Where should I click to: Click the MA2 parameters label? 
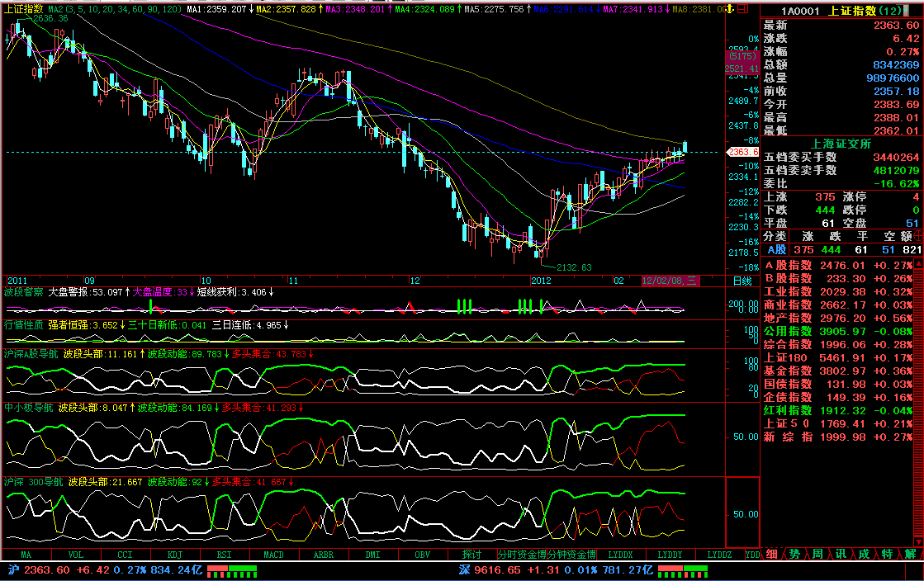click(x=115, y=9)
